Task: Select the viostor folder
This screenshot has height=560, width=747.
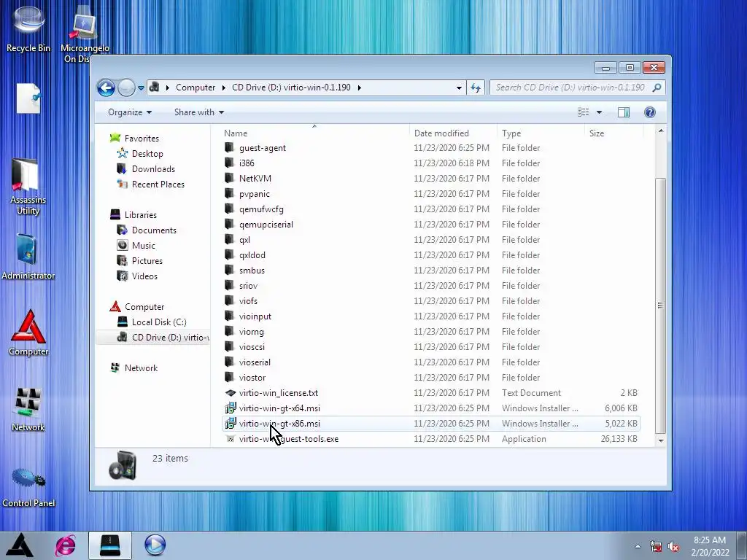Action: pos(252,378)
